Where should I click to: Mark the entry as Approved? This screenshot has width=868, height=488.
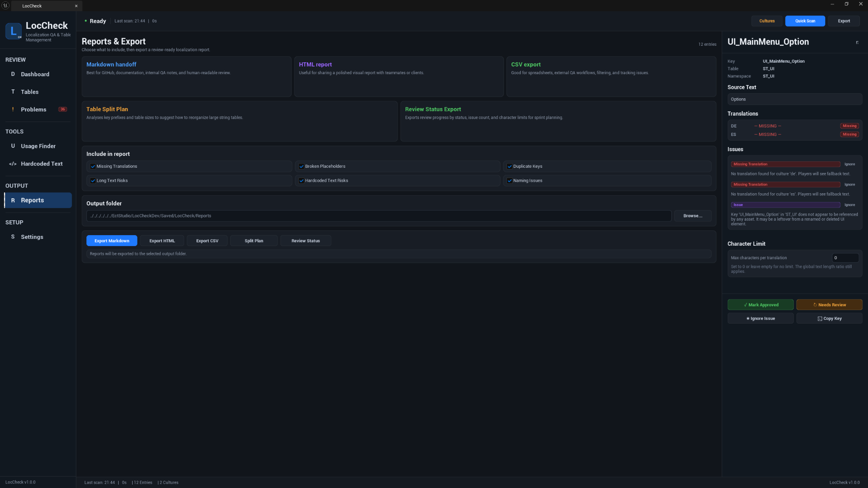pos(760,305)
